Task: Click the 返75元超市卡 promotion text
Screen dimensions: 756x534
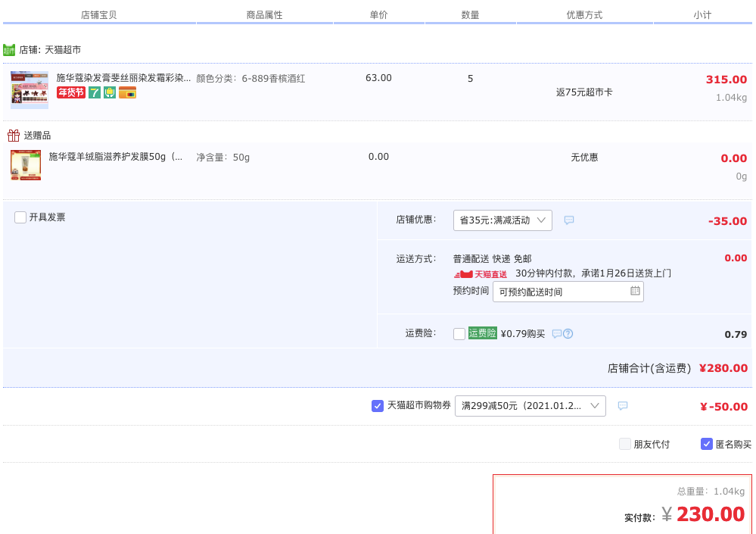Action: pos(584,92)
